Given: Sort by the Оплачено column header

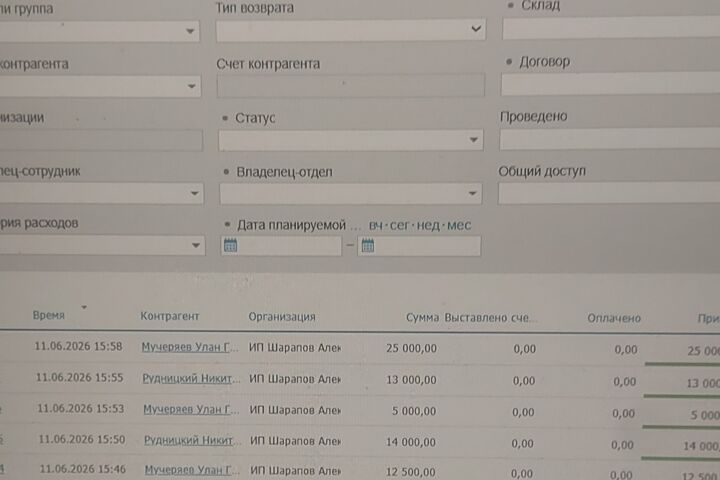Looking at the screenshot, I should point(614,318).
